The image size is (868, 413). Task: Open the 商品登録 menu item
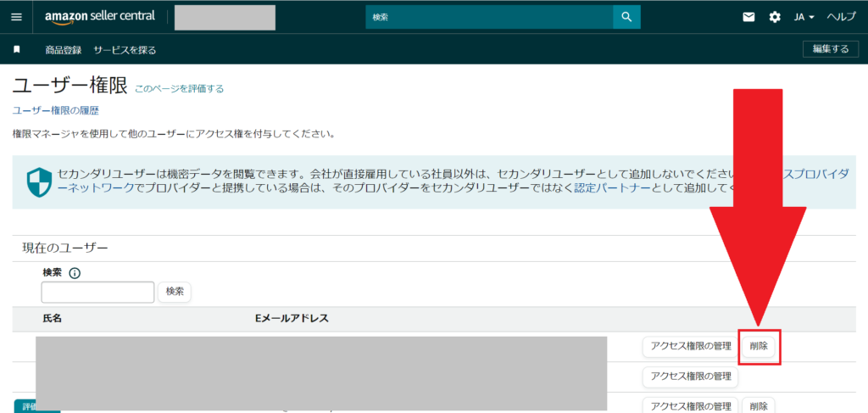(64, 50)
